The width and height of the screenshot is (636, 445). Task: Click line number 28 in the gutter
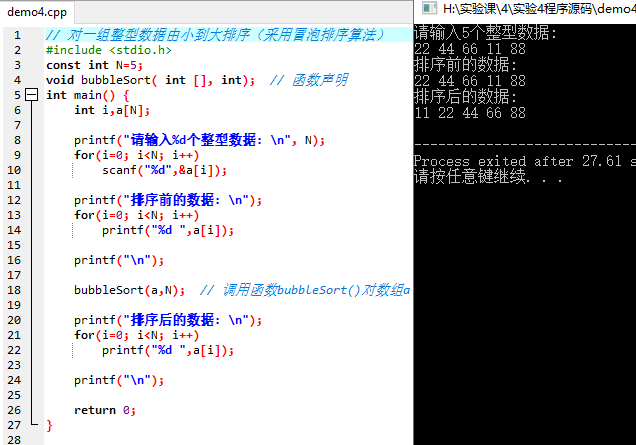pyautogui.click(x=14, y=440)
